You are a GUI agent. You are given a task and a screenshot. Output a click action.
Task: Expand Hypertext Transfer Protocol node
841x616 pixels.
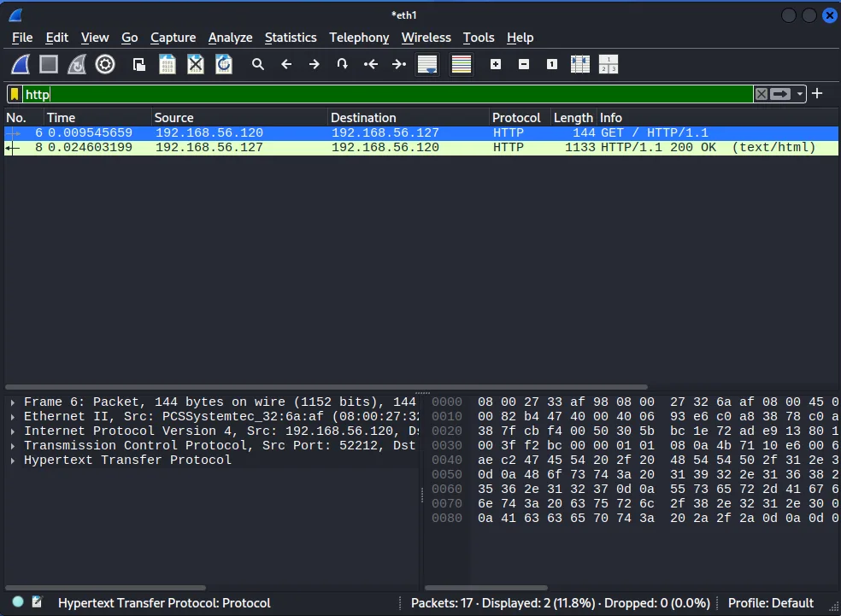[12, 460]
